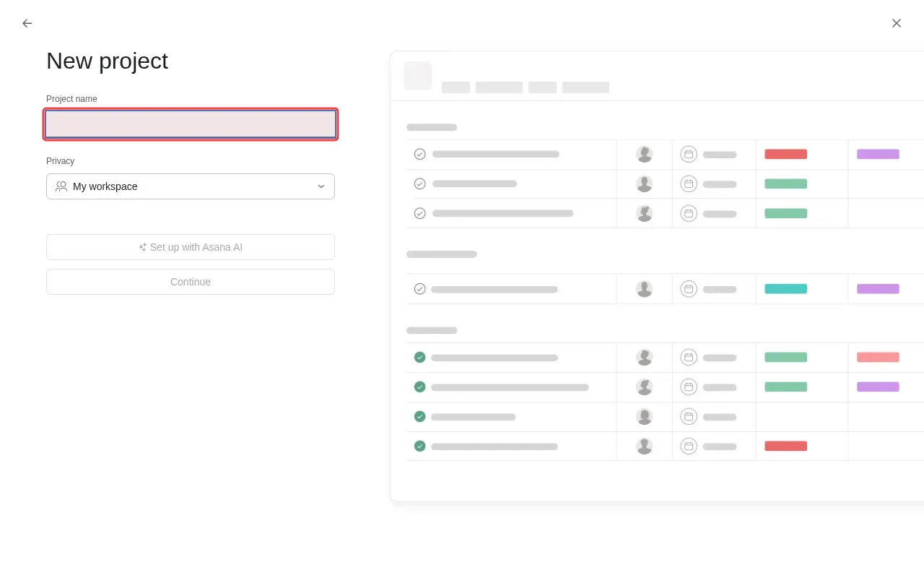Toggle the green completed checkmark on a finished task
Screen dimensions: 924x578
click(419, 357)
